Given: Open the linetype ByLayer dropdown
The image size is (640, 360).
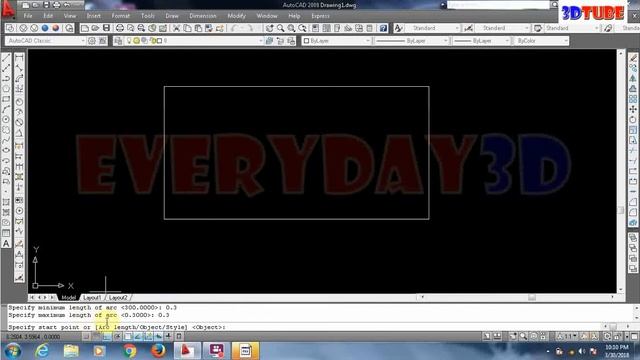Looking at the screenshot, I should click(411, 41).
